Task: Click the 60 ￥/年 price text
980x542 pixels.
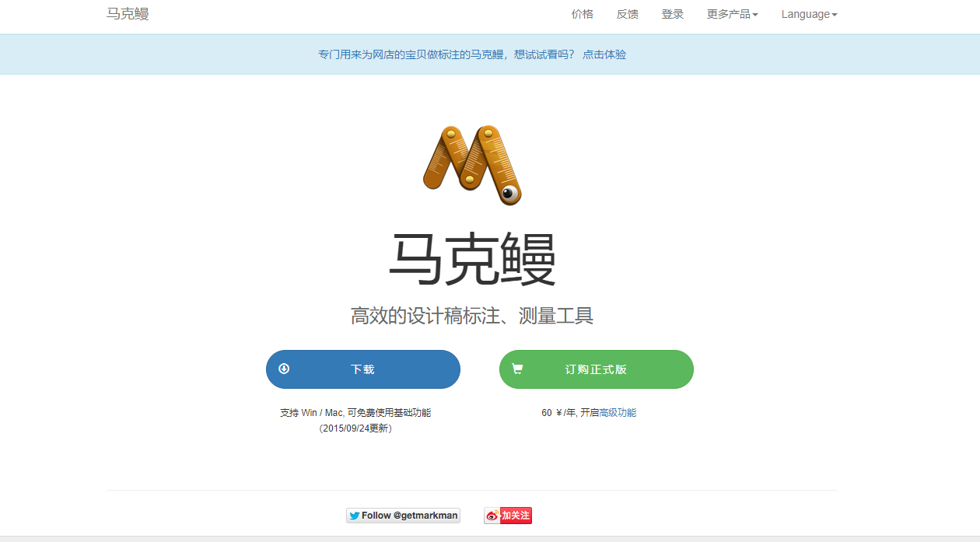Action: click(559, 413)
